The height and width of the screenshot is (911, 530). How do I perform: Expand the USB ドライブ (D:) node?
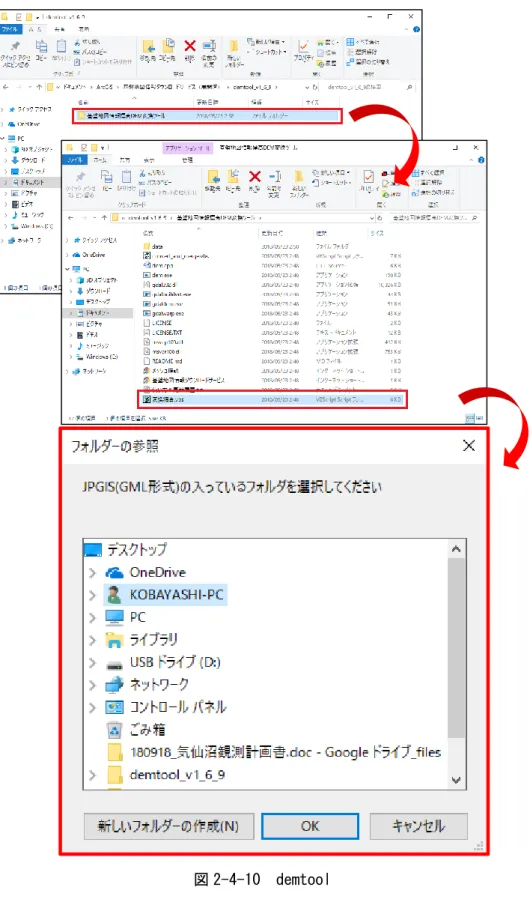(x=92, y=663)
